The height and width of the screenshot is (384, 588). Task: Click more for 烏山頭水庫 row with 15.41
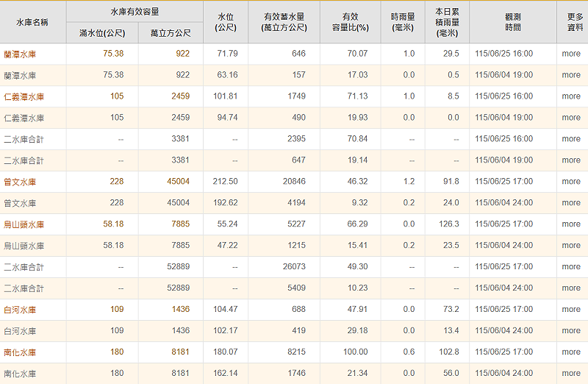[x=571, y=246]
